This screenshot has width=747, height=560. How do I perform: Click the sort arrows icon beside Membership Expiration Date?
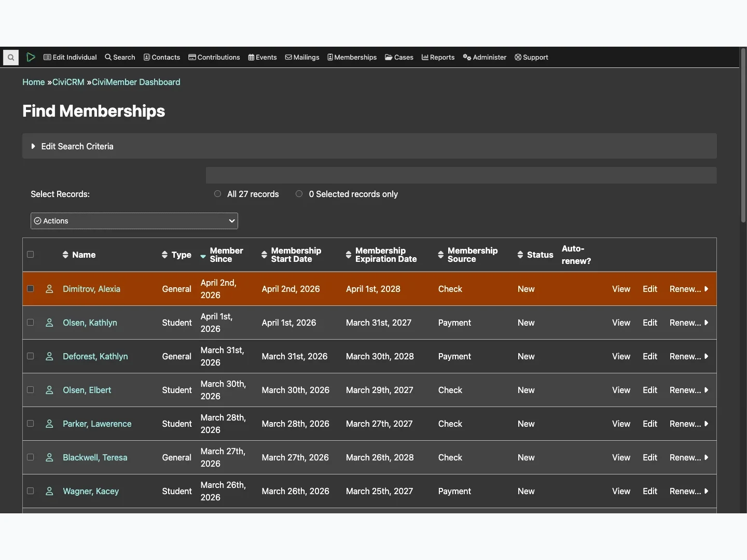click(x=349, y=255)
